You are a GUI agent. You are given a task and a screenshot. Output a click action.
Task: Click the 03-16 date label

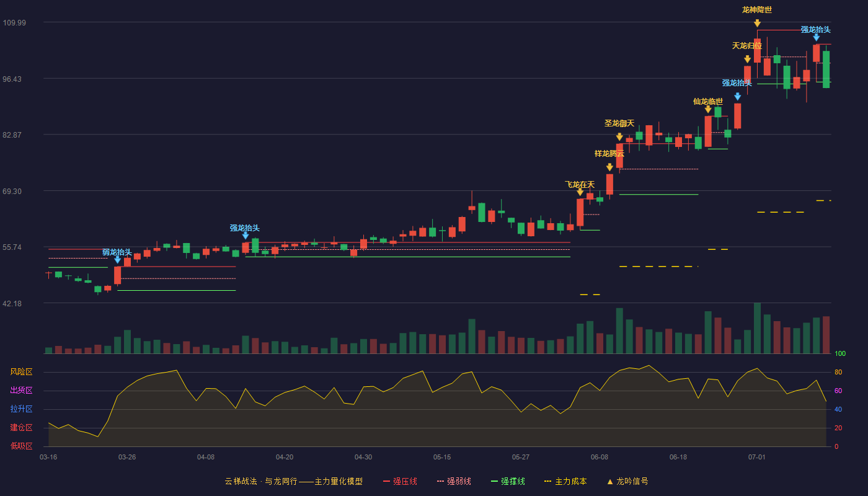48,457
